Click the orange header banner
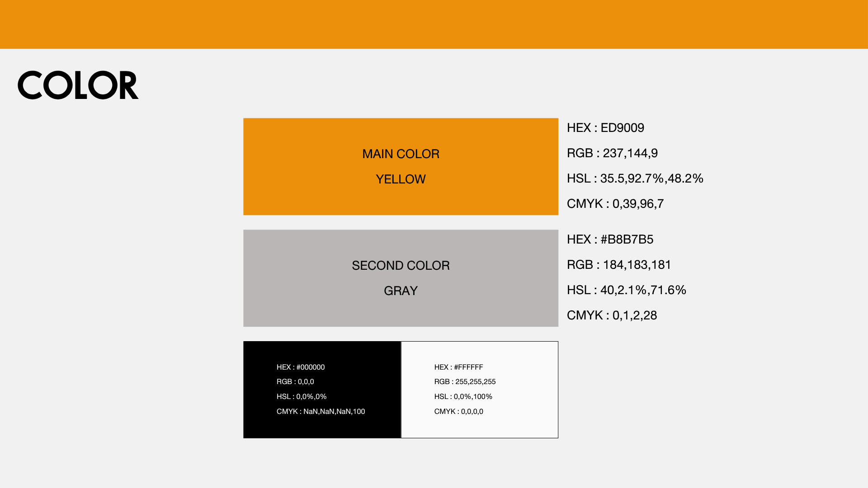This screenshot has height=488, width=868. tap(434, 24)
